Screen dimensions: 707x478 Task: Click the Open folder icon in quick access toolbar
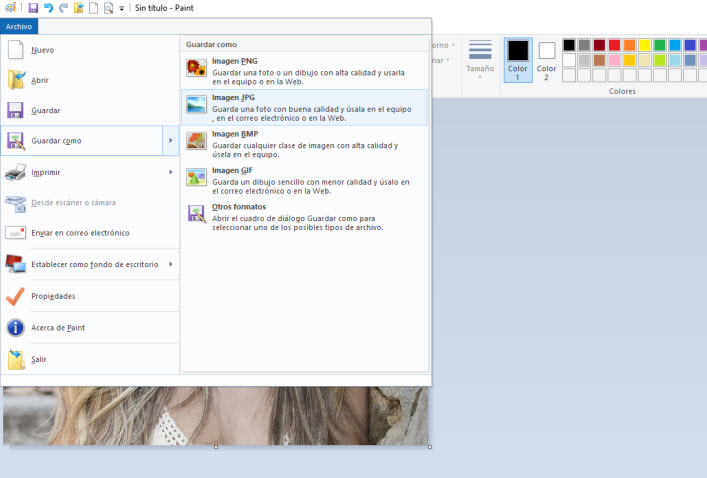[78, 8]
